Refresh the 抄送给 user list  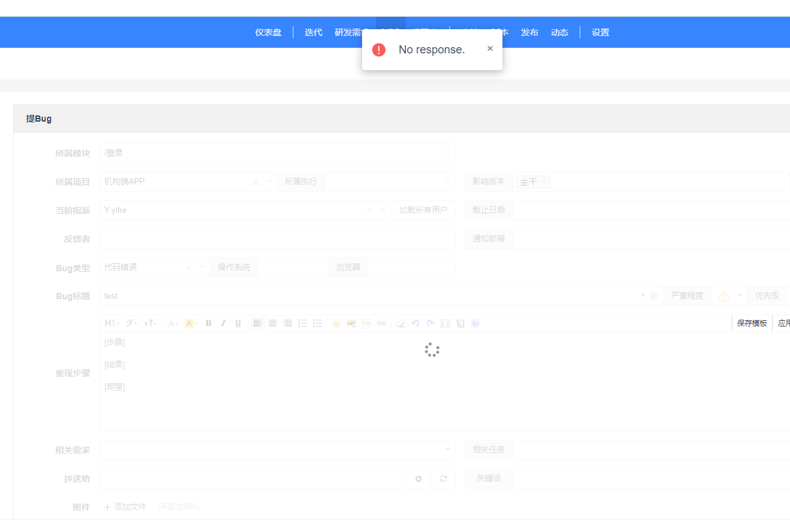click(443, 479)
